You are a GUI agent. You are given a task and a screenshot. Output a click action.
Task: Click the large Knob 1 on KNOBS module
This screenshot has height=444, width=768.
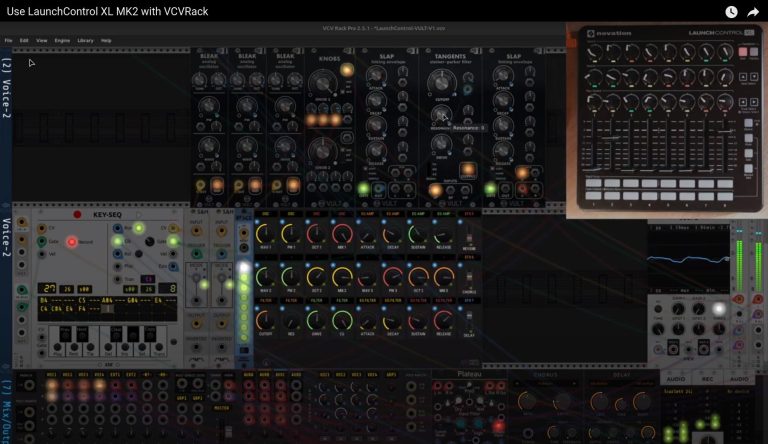(x=323, y=83)
